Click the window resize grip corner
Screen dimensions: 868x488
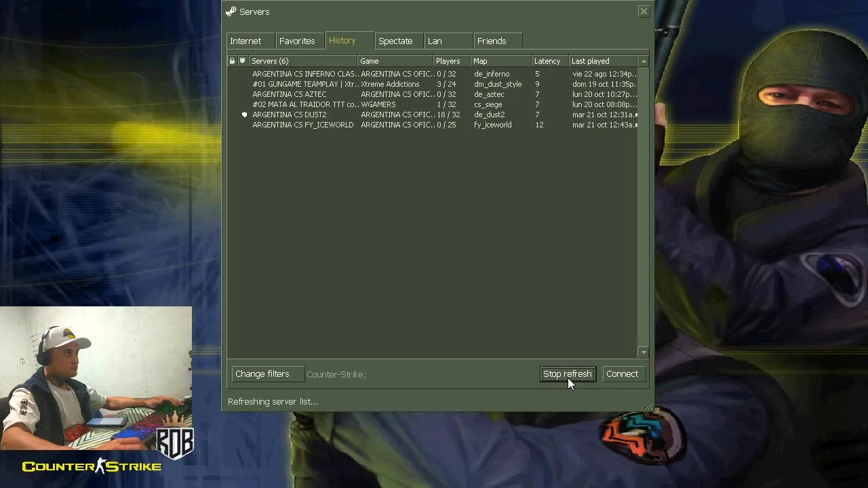tap(648, 407)
